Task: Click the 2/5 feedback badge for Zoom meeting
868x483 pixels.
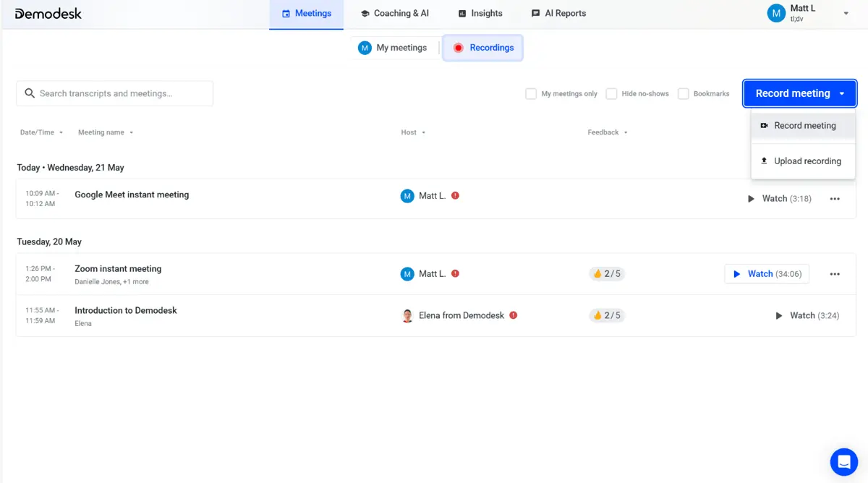Action: click(607, 274)
